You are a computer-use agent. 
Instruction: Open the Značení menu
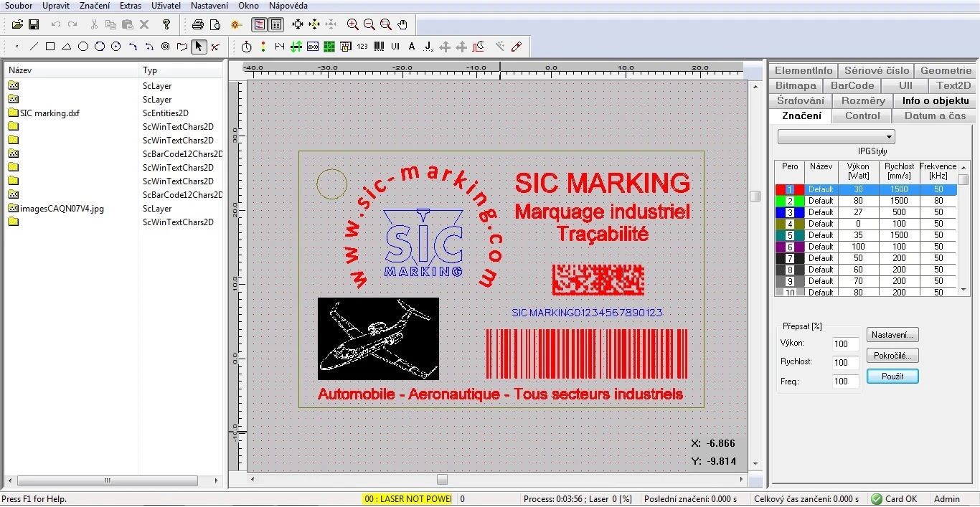tap(95, 6)
